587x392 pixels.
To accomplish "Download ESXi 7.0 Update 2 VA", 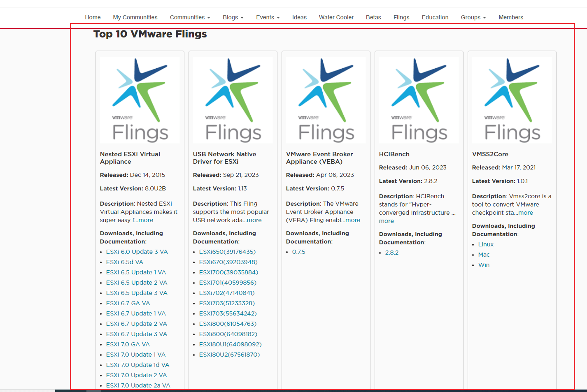I will pos(137,375).
